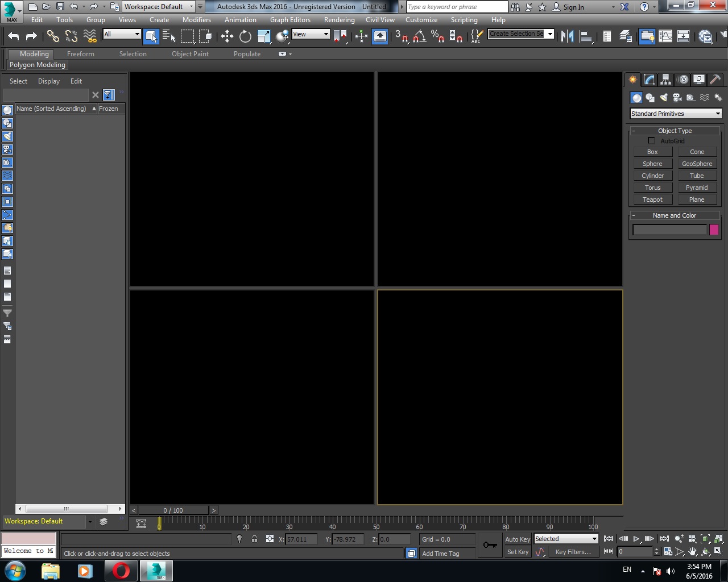Open the Standard Primitives dropdown
The height and width of the screenshot is (582, 728).
tap(676, 114)
